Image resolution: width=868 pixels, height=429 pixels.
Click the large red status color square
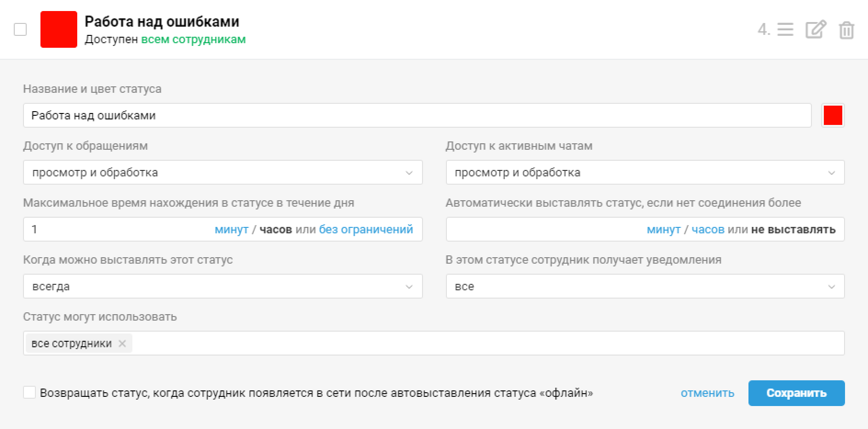point(59,29)
